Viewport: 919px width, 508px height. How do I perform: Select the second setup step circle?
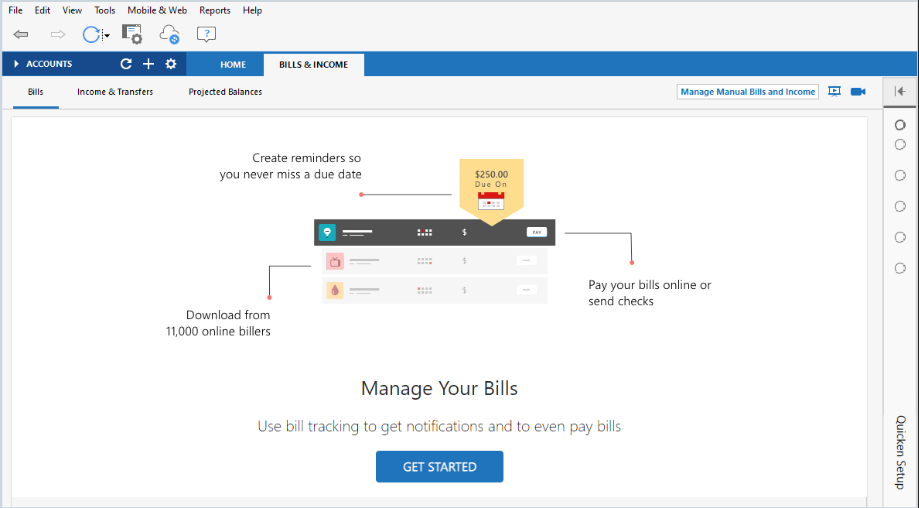pos(900,145)
